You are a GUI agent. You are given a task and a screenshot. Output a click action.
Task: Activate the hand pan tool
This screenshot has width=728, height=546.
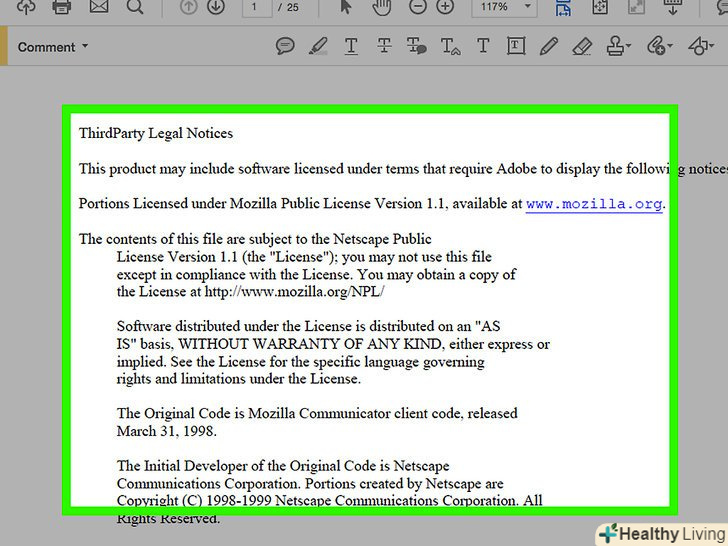(381, 6)
